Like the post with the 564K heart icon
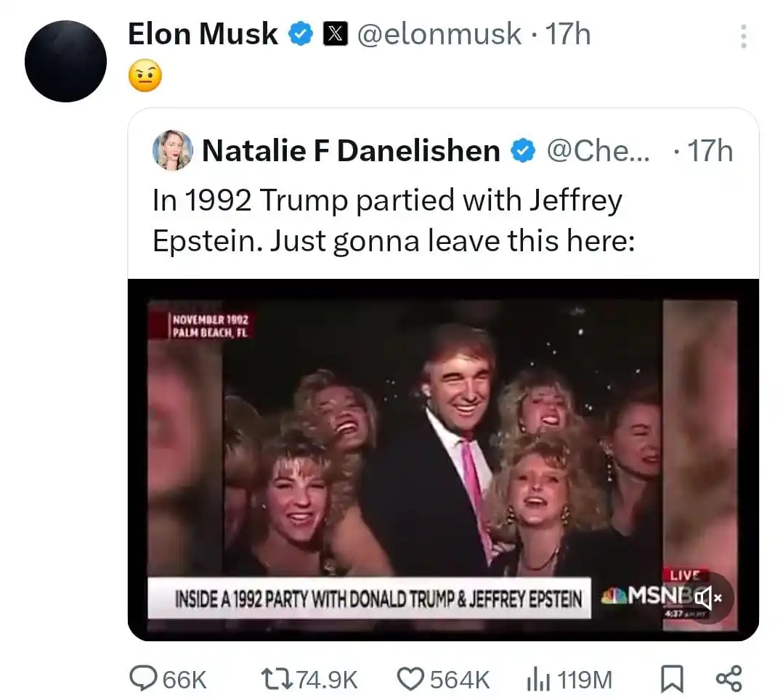Viewport: 783px width, 700px height. 410,679
